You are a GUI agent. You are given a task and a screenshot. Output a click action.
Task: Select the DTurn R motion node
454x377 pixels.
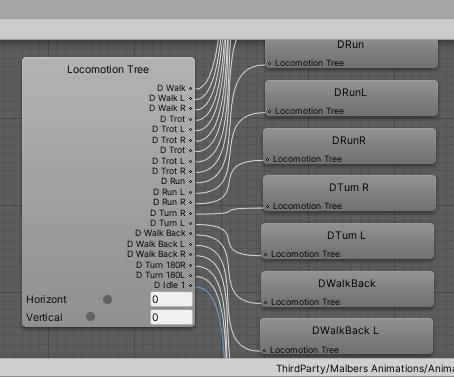(349, 193)
